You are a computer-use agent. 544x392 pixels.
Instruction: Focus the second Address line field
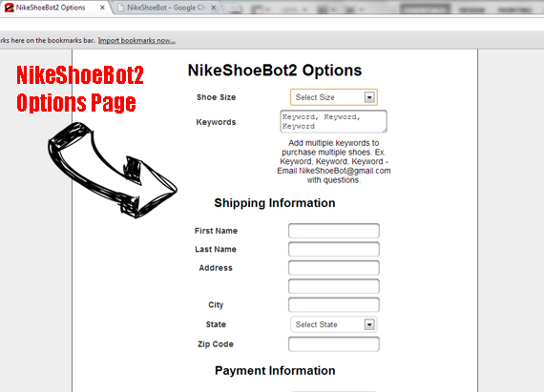click(334, 286)
